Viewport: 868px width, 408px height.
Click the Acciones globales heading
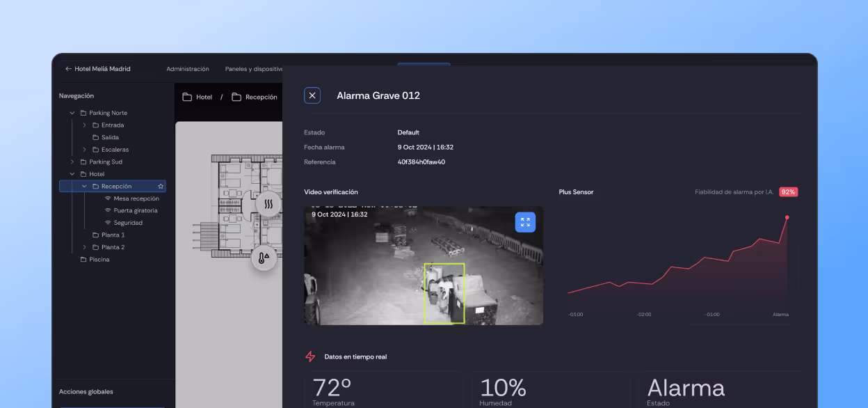86,392
